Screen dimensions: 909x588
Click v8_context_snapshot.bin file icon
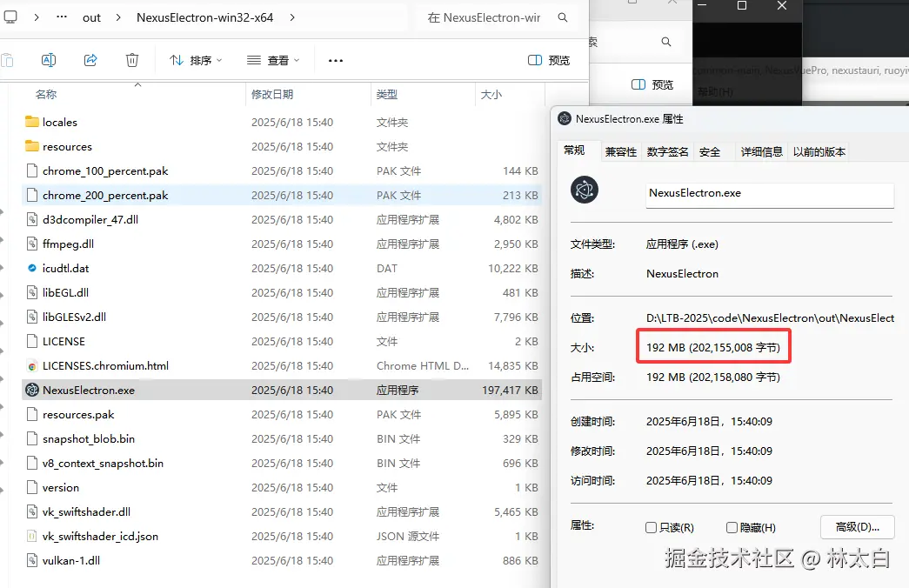click(32, 463)
